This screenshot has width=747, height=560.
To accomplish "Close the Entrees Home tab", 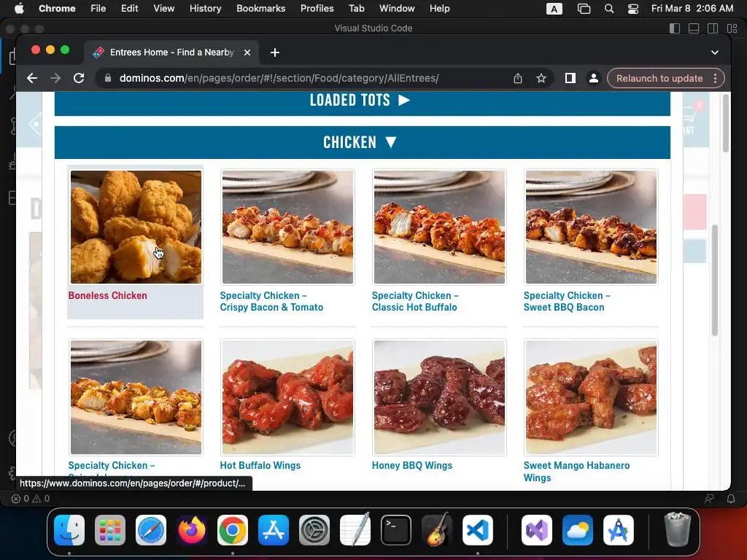I will (247, 52).
